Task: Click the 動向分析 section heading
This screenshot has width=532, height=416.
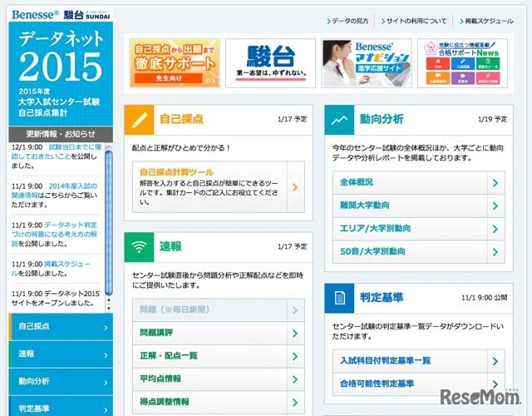Action: (382, 119)
